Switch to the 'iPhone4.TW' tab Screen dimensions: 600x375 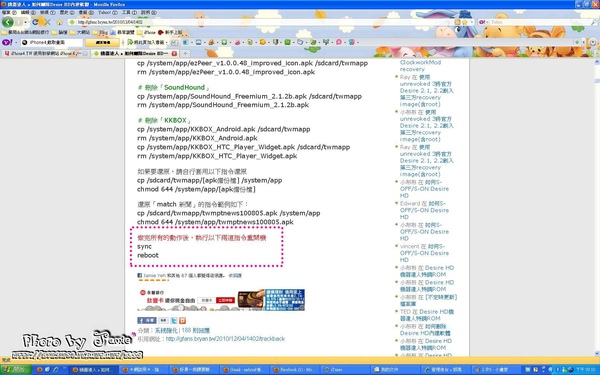coord(46,53)
